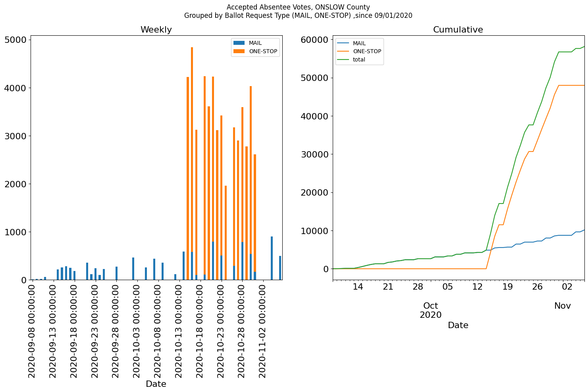Viewport: 588px width, 392px height.
Task: Click the 2000 y-axis label on Weekly chart
Action: [15, 184]
